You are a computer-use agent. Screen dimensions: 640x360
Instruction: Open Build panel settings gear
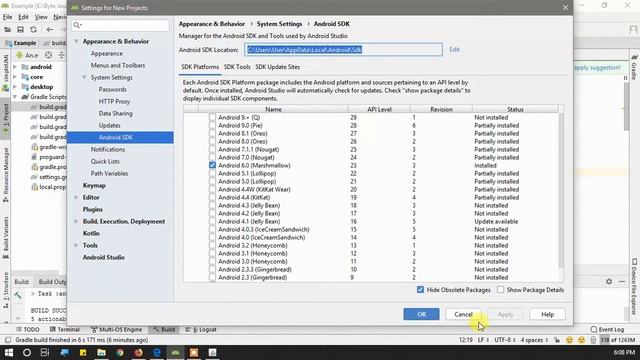[609, 282]
